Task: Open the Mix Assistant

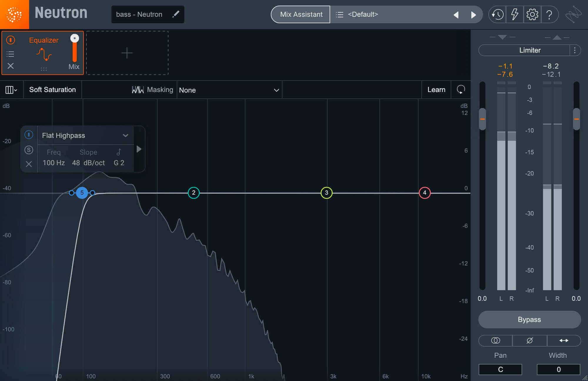Action: coord(301,14)
